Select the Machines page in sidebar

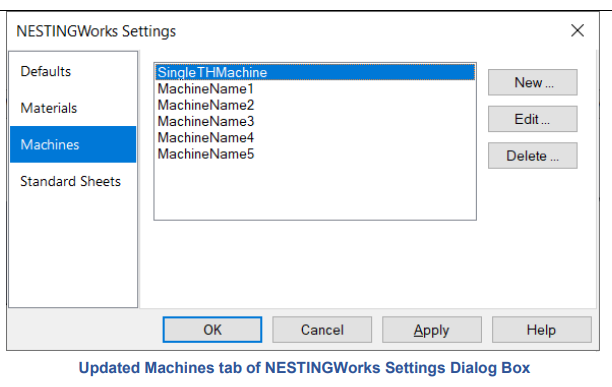73,144
